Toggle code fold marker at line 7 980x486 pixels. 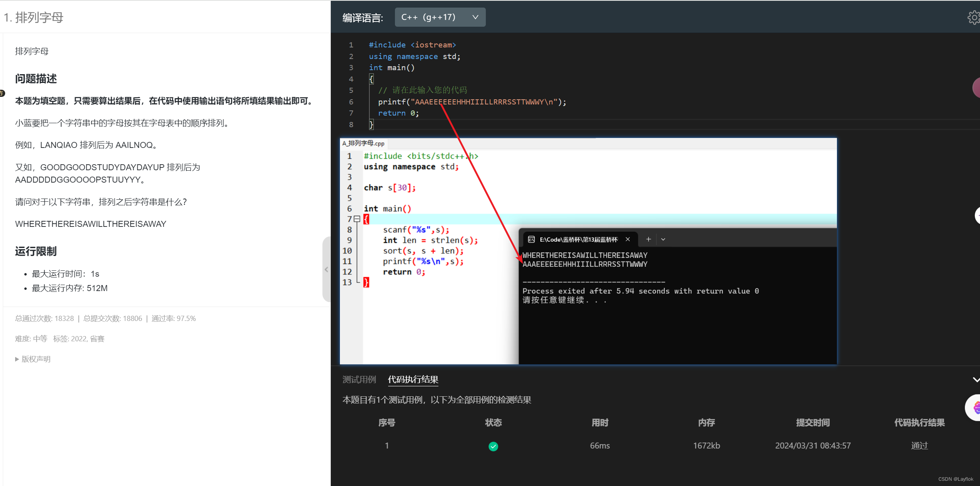pos(357,219)
